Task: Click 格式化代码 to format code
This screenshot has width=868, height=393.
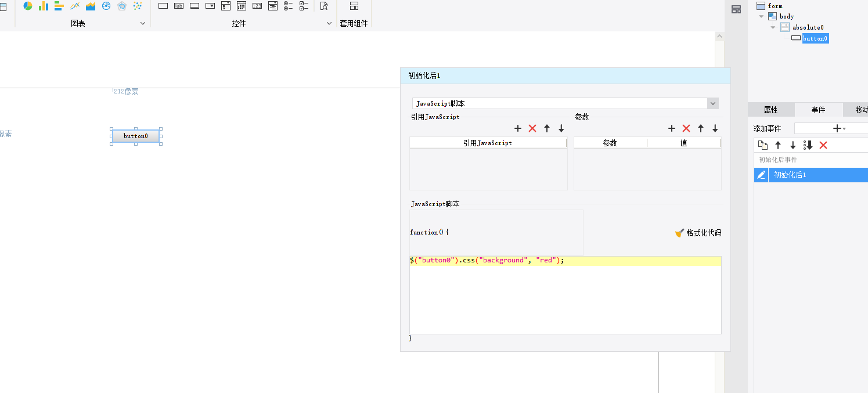Action: tap(698, 233)
